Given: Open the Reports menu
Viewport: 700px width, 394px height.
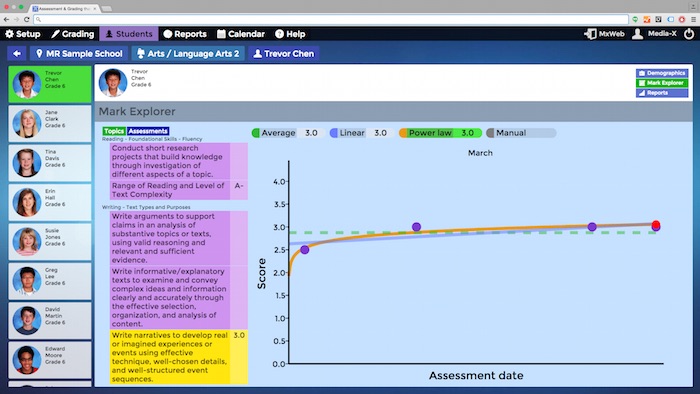Looking at the screenshot, I should click(185, 34).
